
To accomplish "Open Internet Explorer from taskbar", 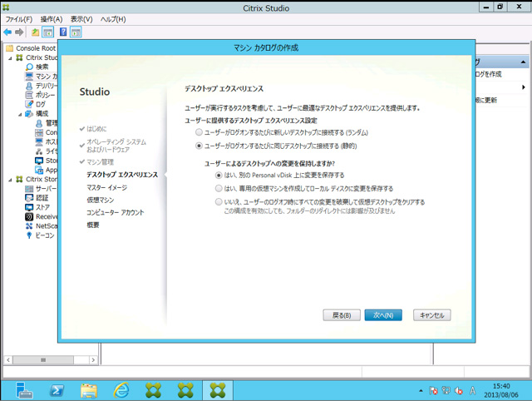I will coord(121,390).
